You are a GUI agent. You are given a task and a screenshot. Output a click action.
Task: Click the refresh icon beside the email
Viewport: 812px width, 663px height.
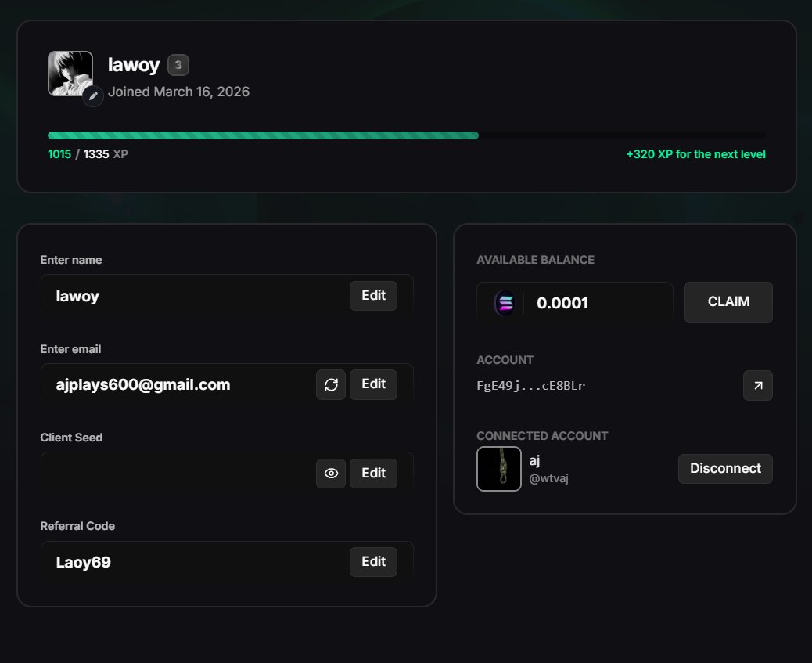click(331, 384)
